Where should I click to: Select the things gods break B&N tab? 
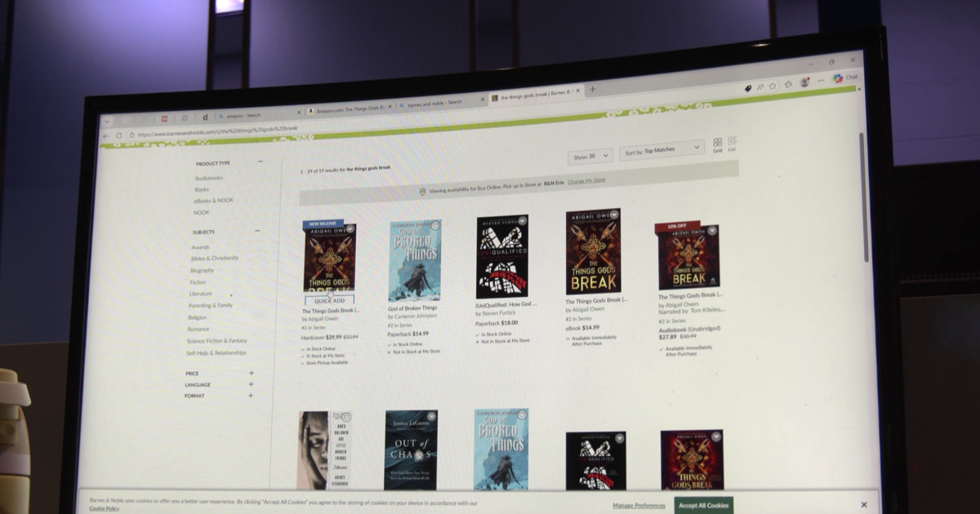coord(535,95)
